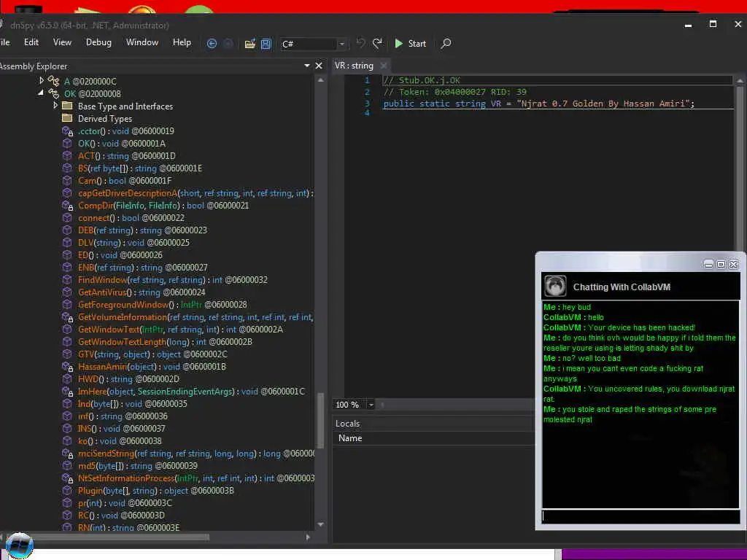Close the 'VR : string' tab
This screenshot has width=747, height=560.
click(x=384, y=66)
